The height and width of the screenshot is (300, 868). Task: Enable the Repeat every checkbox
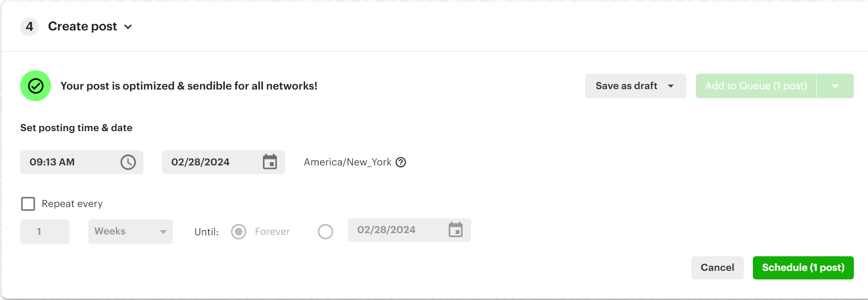coord(28,204)
